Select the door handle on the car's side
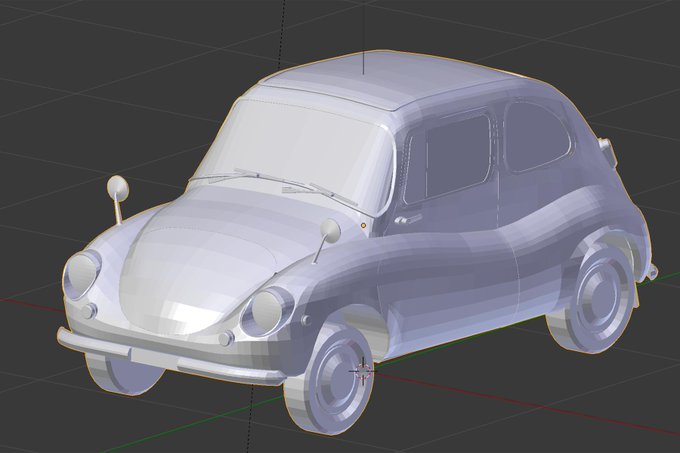Viewport: 680px width, 453px height. tap(407, 219)
